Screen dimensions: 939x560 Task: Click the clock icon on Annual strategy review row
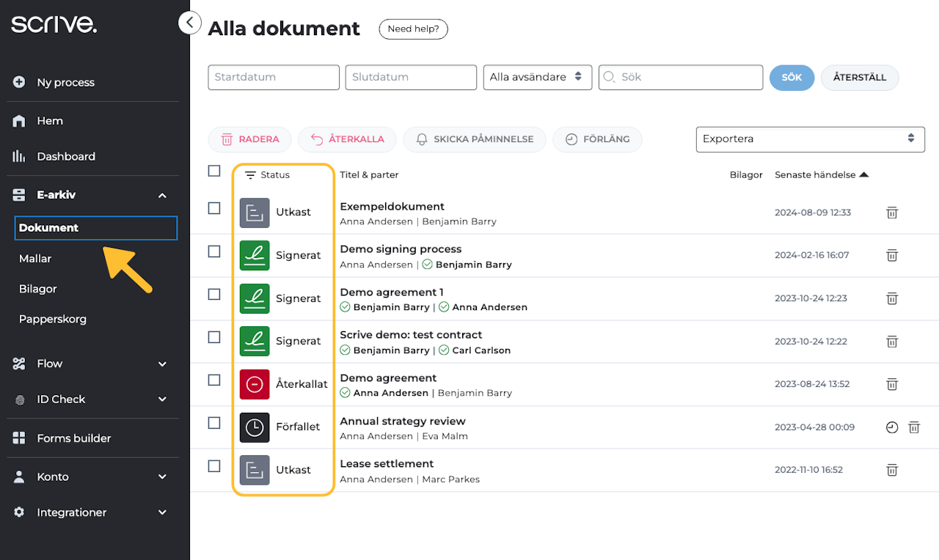tap(892, 427)
